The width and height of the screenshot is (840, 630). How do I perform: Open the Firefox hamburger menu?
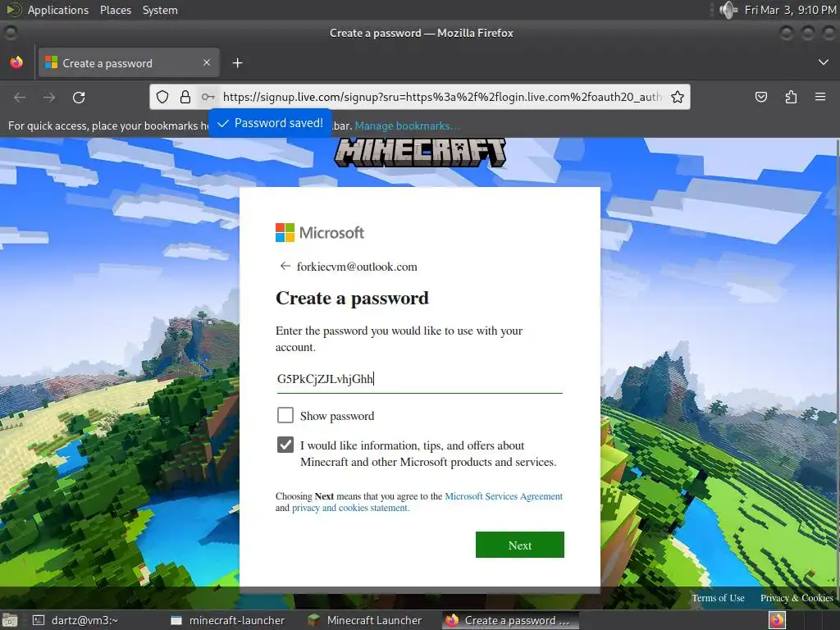click(820, 97)
